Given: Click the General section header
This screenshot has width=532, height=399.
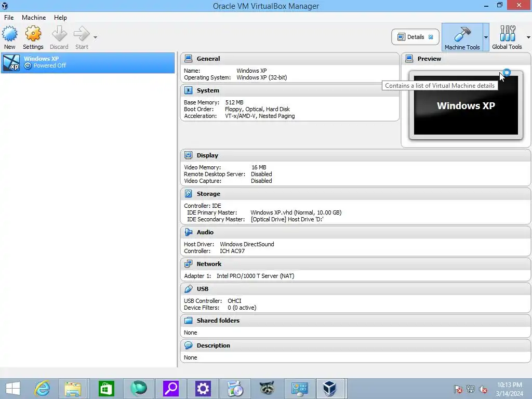Looking at the screenshot, I should [x=290, y=59].
